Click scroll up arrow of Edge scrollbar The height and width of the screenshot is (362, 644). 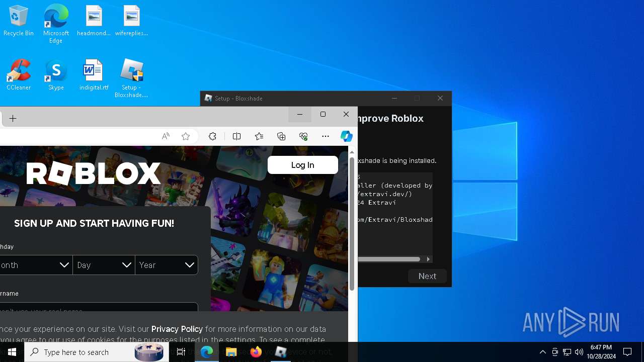[x=352, y=152]
